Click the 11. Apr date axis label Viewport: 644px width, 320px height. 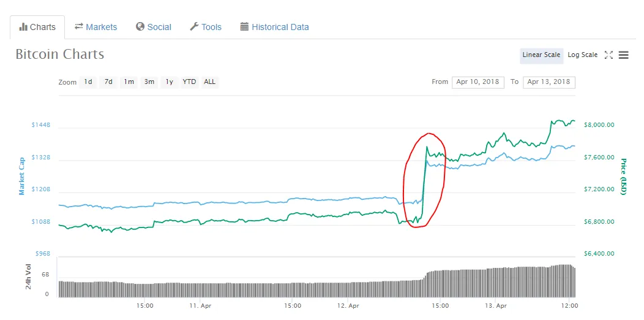tap(200, 306)
